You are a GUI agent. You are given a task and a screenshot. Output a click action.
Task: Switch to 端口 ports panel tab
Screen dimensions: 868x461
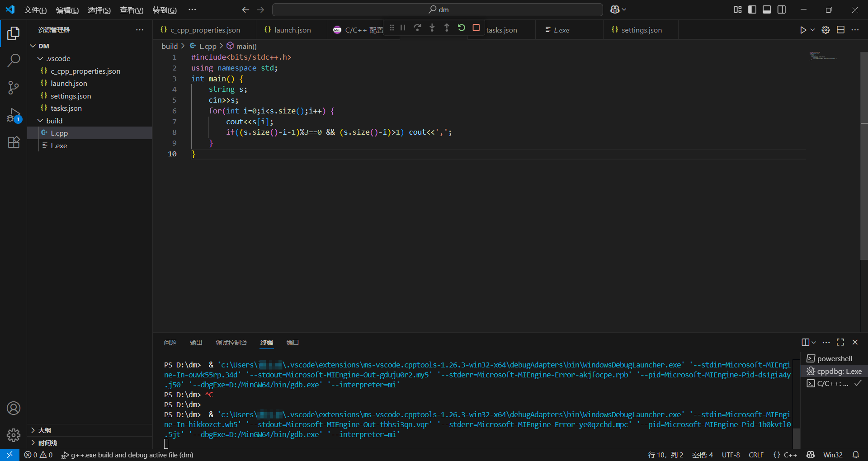292,343
